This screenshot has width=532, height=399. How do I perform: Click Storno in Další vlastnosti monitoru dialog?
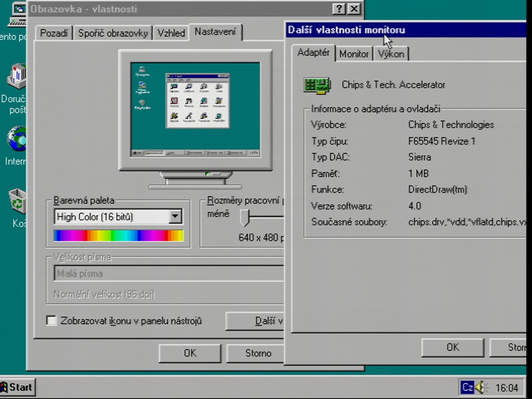coord(508,348)
